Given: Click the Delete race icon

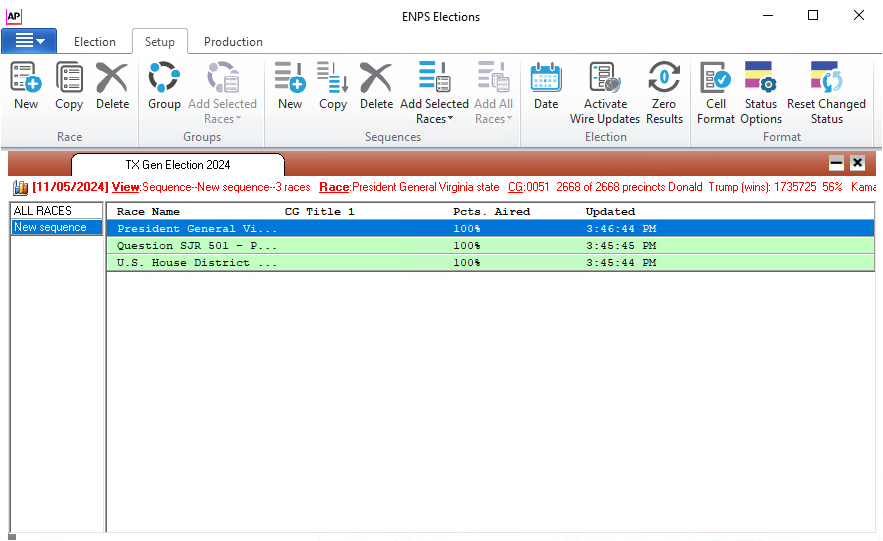Looking at the screenshot, I should 112,77.
